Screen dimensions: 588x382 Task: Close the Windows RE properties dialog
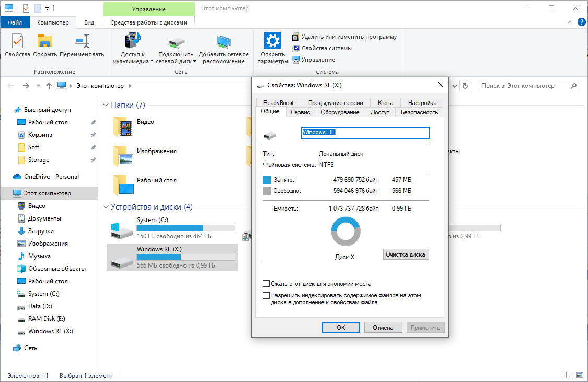pyautogui.click(x=441, y=85)
